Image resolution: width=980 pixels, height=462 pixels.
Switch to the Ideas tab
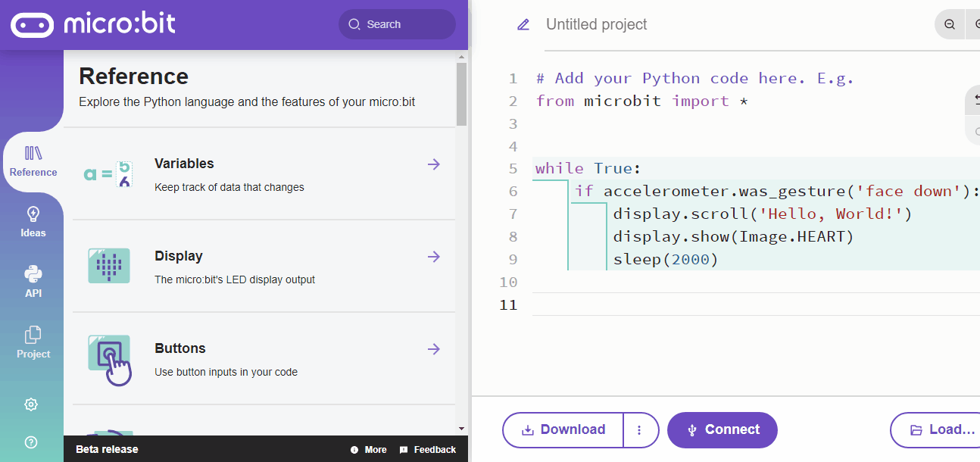tap(33, 223)
